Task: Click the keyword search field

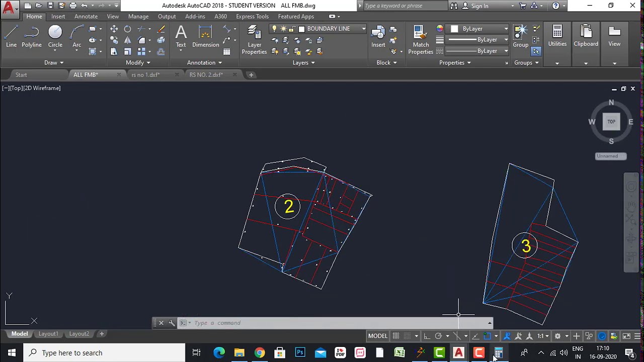Action: tap(405, 6)
